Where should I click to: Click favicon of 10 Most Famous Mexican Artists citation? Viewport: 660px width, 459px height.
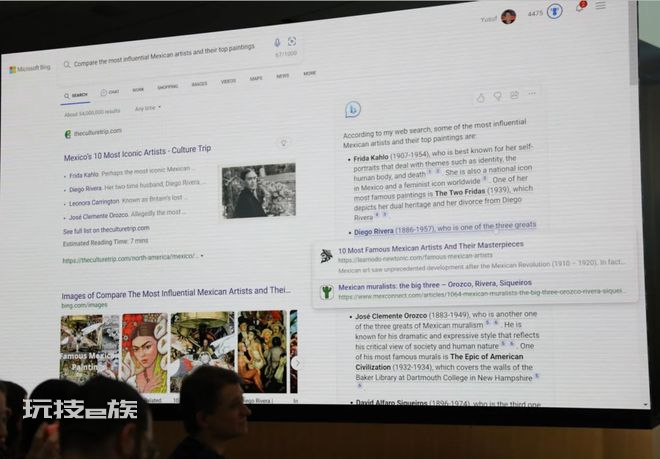(x=326, y=256)
